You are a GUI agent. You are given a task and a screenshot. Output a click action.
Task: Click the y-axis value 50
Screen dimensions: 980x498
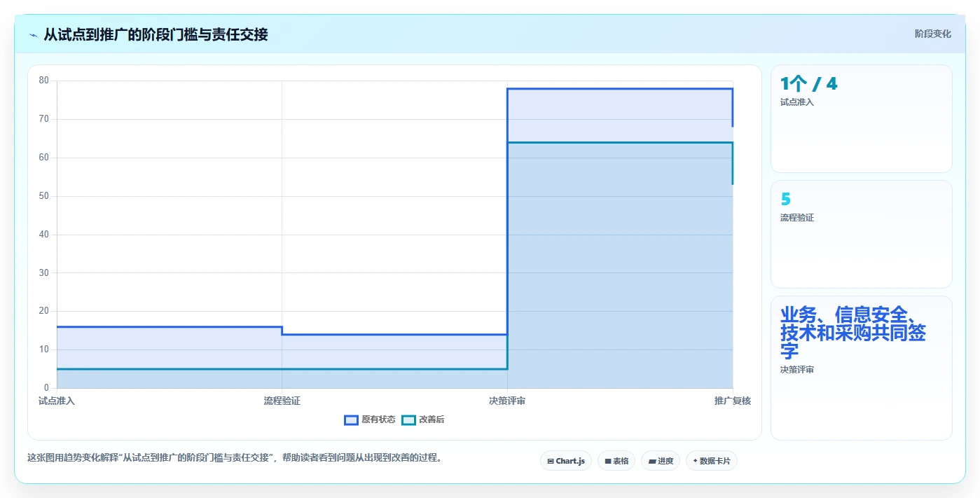coord(44,196)
